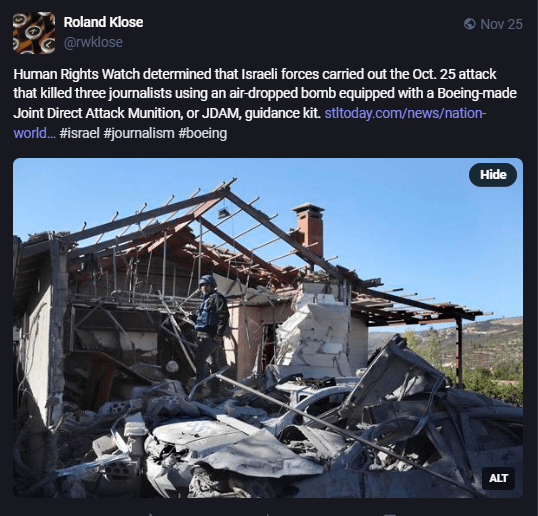
Task: Open Roland Klose's typewriter-keys avatar
Action: tap(34, 33)
